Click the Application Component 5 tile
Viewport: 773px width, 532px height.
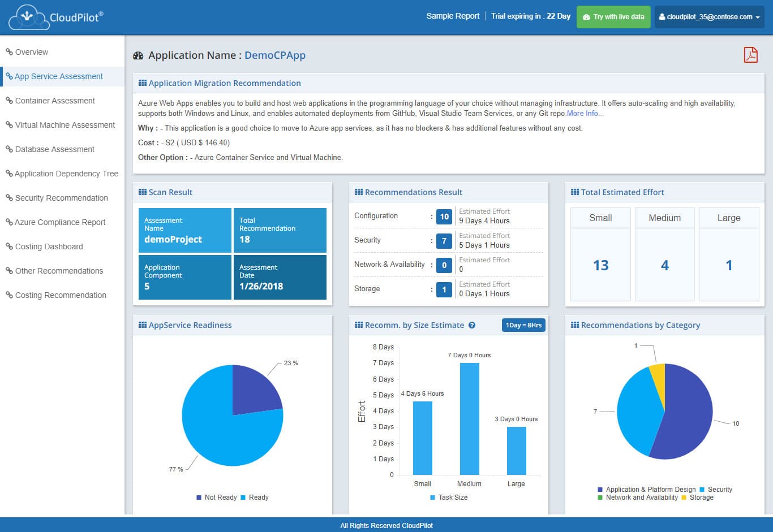185,277
